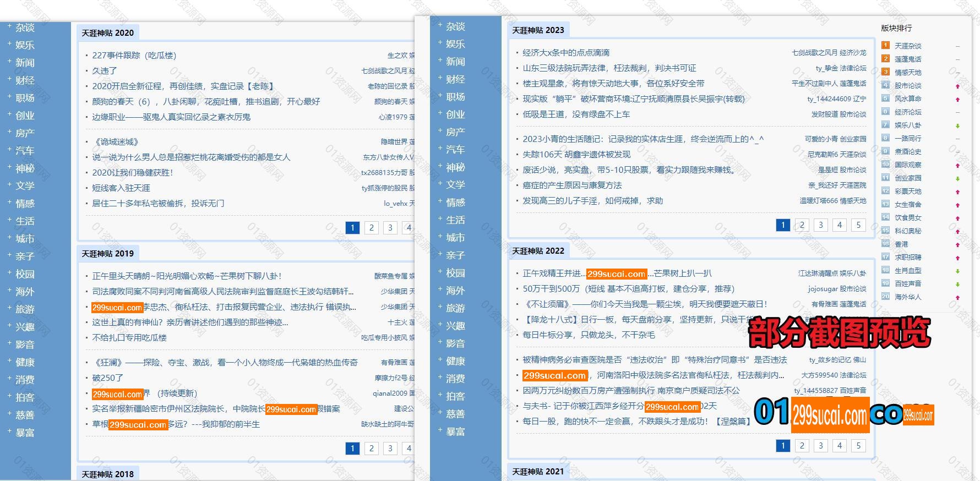Select the 天涯神贴 2022 section tab
Screen dimensions: 980x481
[x=538, y=251]
